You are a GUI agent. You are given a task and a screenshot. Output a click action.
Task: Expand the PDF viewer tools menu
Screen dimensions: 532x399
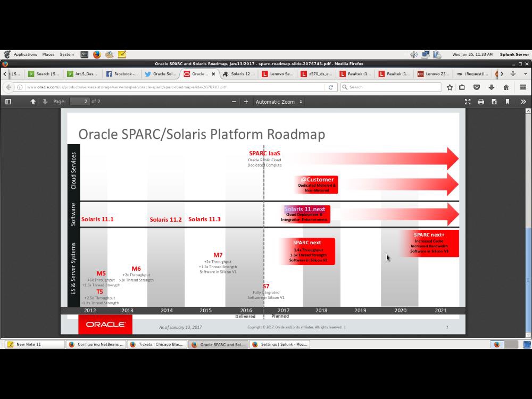tap(523, 102)
